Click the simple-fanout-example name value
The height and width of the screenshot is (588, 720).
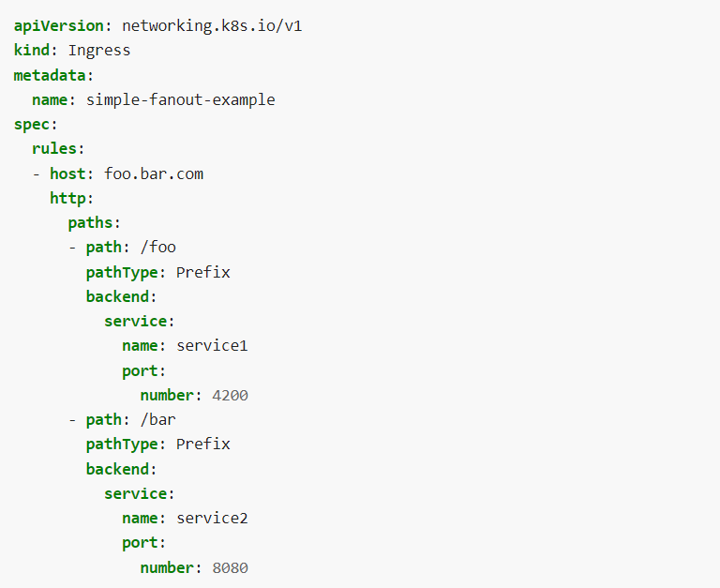point(180,99)
